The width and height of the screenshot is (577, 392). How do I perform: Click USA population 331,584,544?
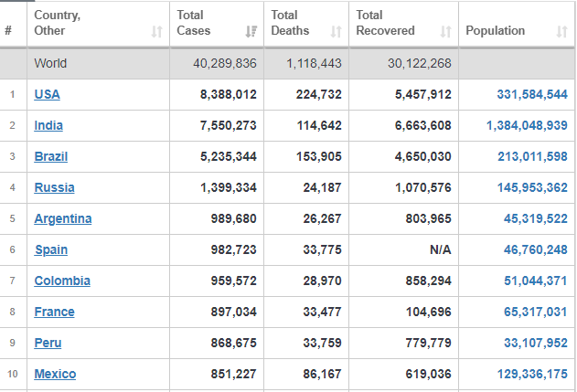(x=532, y=94)
